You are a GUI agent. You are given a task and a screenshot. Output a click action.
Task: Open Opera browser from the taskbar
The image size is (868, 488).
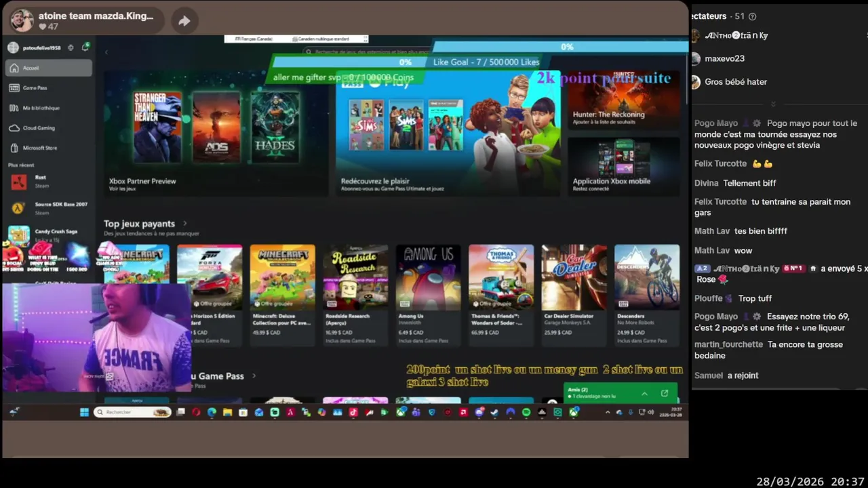click(196, 412)
